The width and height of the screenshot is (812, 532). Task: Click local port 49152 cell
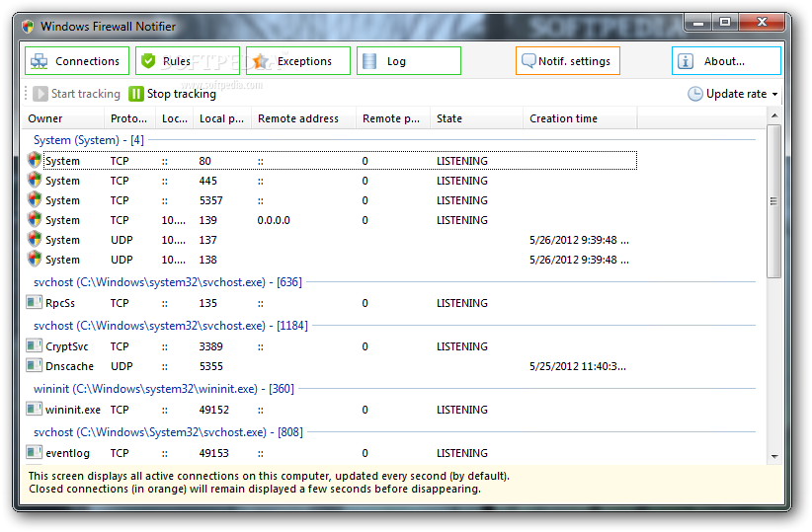(x=214, y=410)
